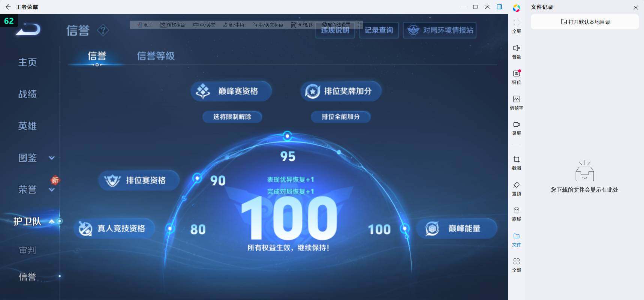Click the 真人竞技资格 benefit button
644x300 pixels.
point(114,228)
